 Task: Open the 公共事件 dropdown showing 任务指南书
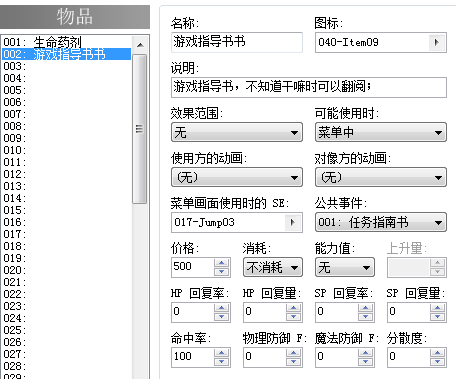click(381, 222)
